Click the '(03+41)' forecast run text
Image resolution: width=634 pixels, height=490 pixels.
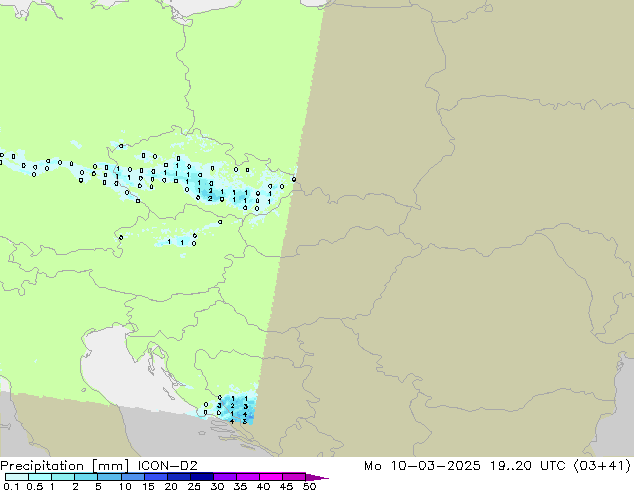pyautogui.click(x=602, y=465)
